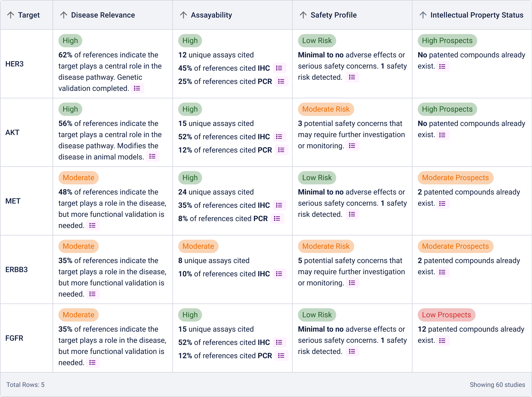Click AKT High Prospects badge
The image size is (532, 397).
pyautogui.click(x=447, y=109)
